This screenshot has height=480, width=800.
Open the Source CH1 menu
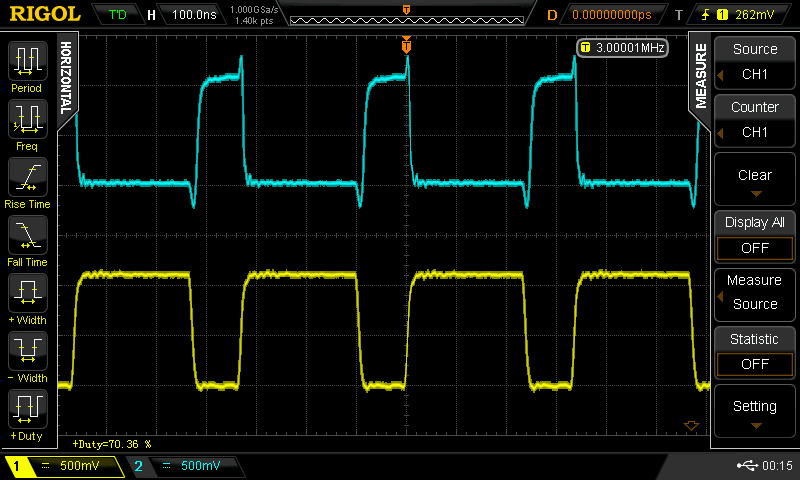[x=755, y=62]
